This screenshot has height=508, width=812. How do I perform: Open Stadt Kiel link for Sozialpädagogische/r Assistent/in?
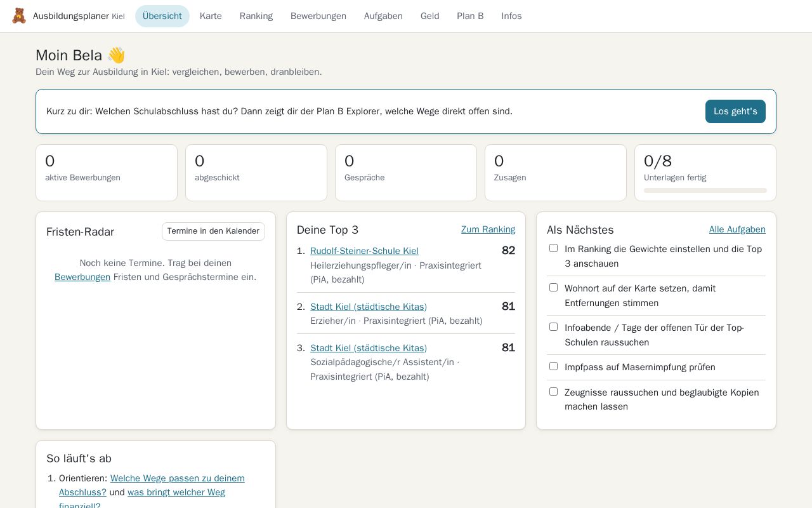tap(369, 348)
